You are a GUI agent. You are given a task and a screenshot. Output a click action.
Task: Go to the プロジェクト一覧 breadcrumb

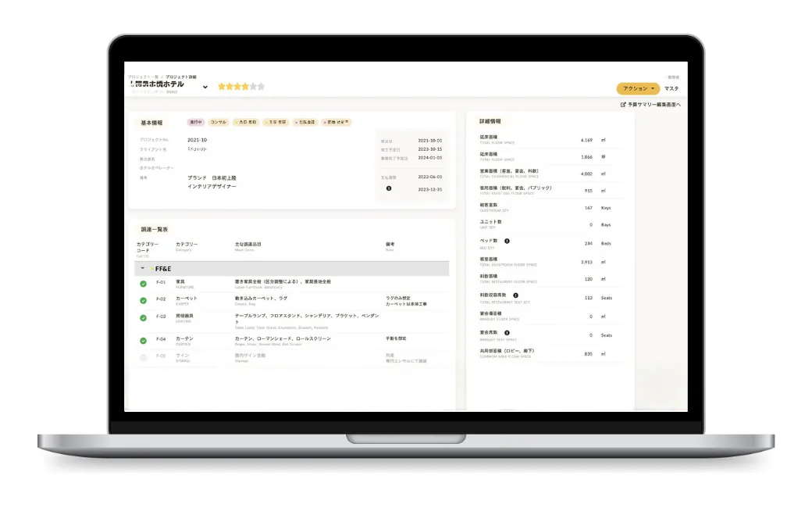pyautogui.click(x=144, y=77)
